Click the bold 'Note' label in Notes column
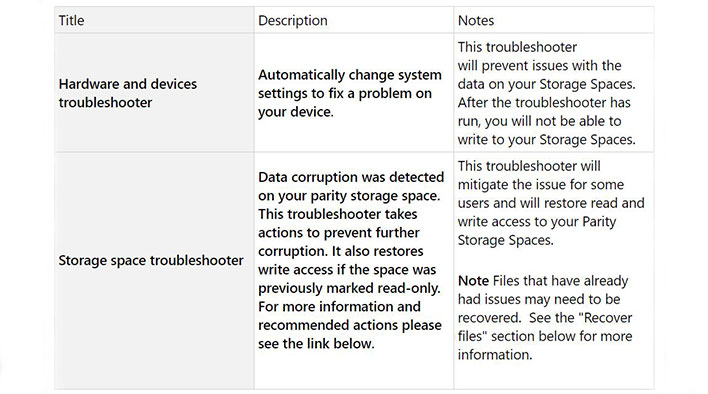Image resolution: width=708 pixels, height=394 pixels. point(473,281)
